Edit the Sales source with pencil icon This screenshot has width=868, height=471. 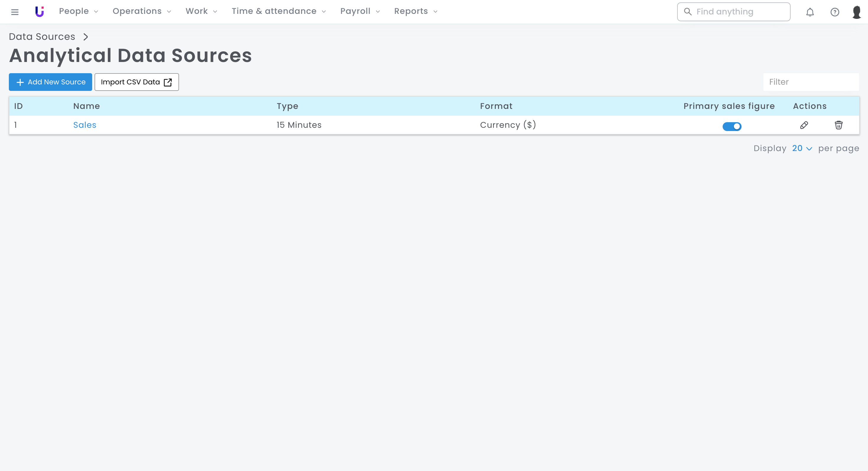coord(804,125)
